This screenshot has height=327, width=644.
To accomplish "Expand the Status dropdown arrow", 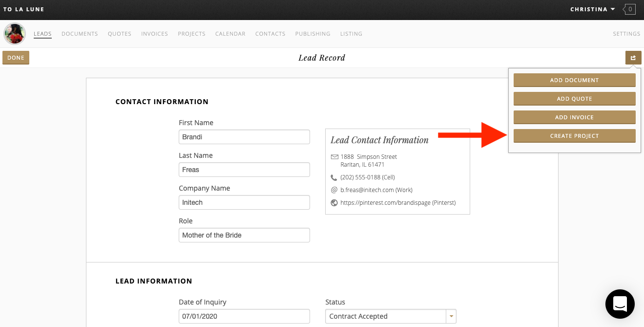I will click(x=452, y=316).
